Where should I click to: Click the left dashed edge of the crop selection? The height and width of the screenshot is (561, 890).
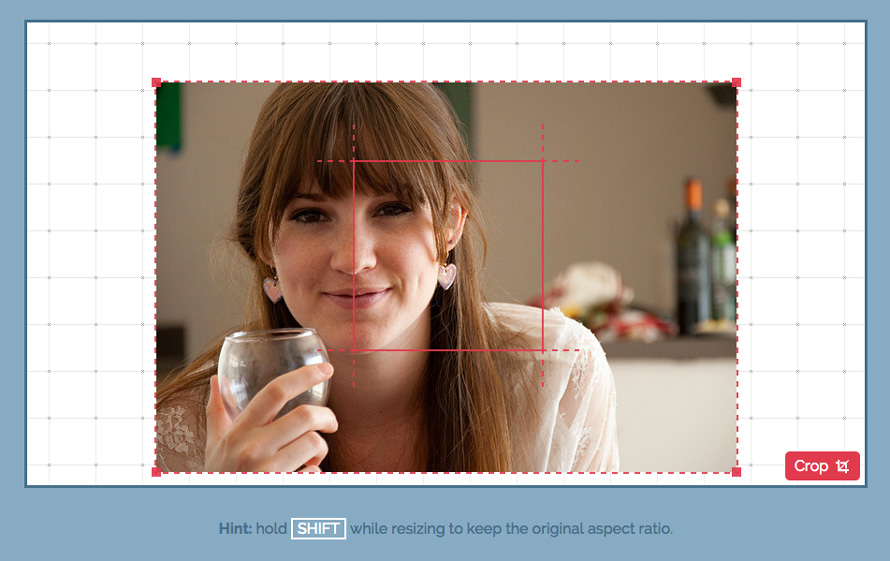(x=156, y=277)
